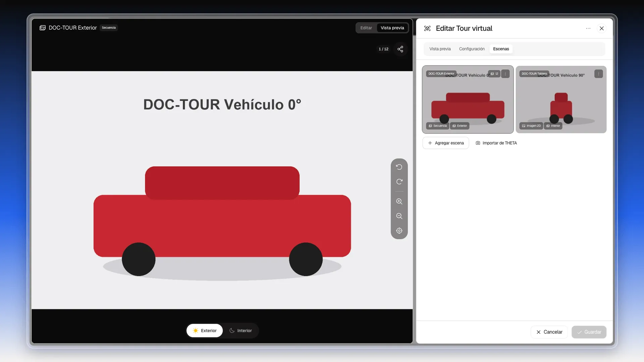
Task: Click the Interior tag on the Tablero scene card
Action: coord(553,126)
